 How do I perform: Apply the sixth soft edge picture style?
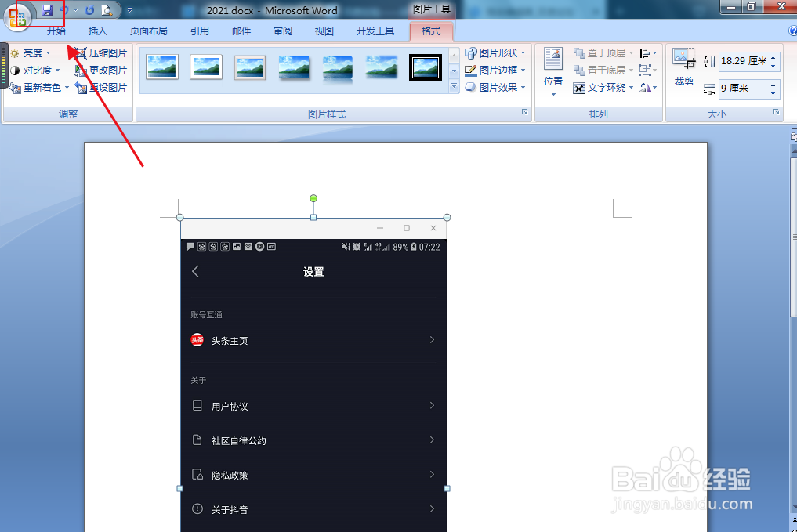(x=381, y=67)
